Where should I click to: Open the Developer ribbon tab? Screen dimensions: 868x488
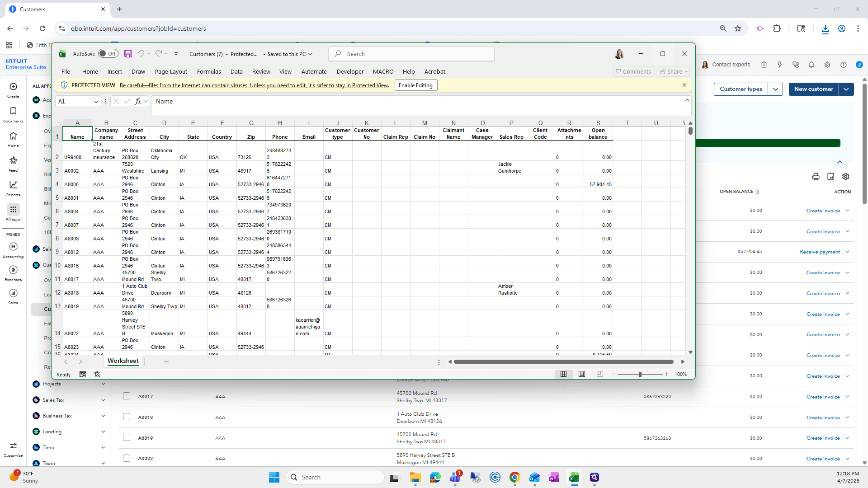point(350,71)
